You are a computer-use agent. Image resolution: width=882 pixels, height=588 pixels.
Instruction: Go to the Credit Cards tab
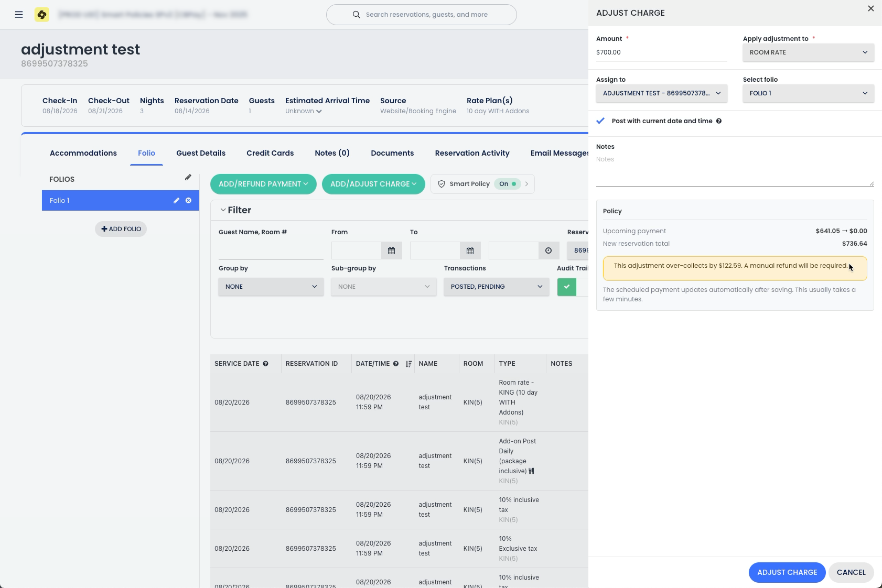pos(270,153)
